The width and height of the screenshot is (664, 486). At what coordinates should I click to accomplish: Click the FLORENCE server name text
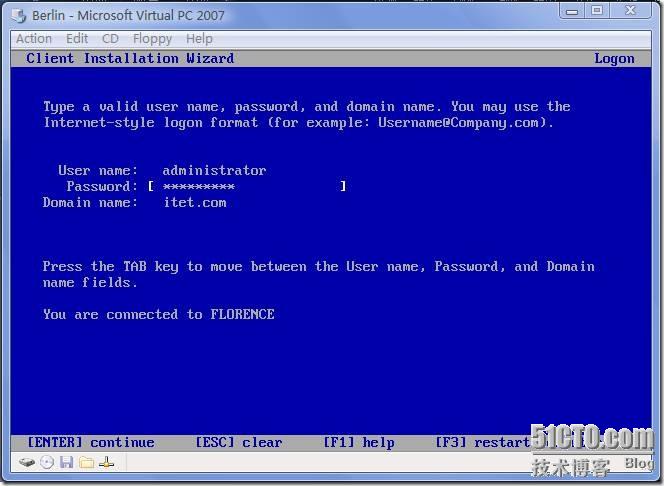[x=243, y=314]
